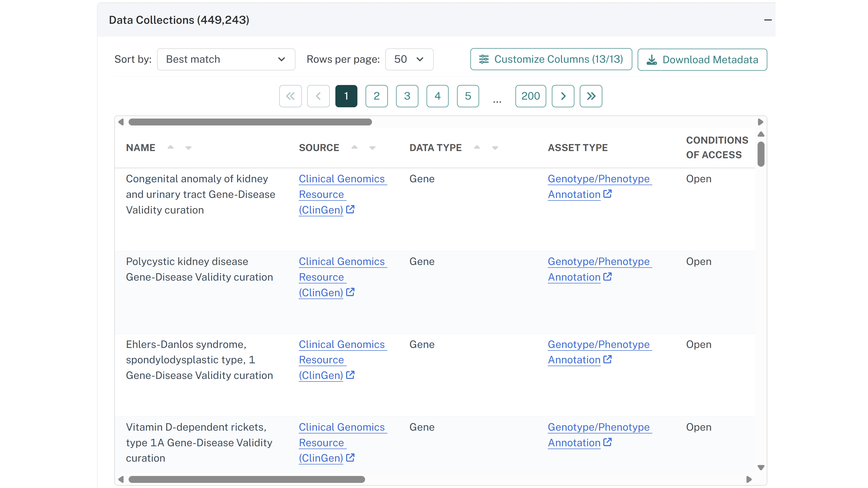
Task: Click 'Ehlers-Danlos syndrome' name cell
Action: pos(200,360)
